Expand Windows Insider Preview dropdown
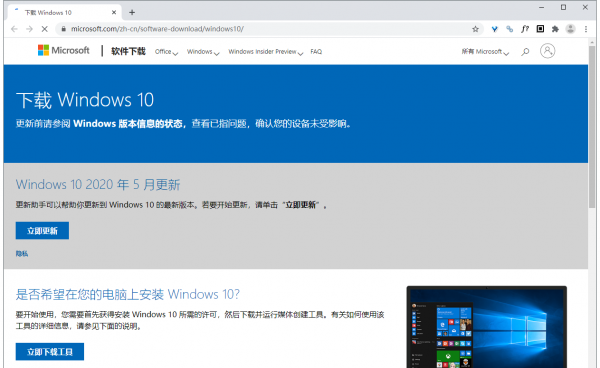The height and width of the screenshot is (368, 600). [266, 52]
